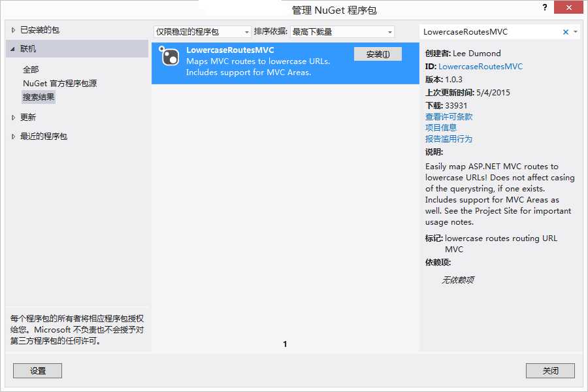
Task: Open the 最高下载量 sort dropdown
Action: pos(342,32)
